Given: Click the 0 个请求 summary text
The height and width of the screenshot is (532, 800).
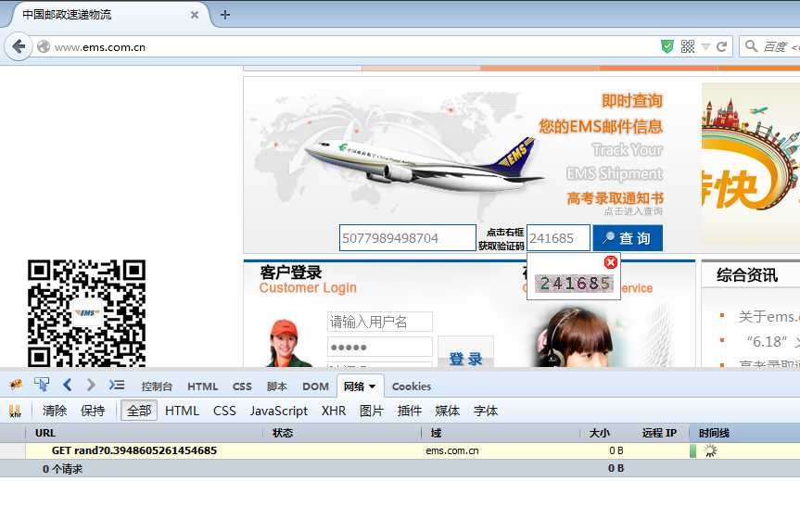Looking at the screenshot, I should 62,469.
